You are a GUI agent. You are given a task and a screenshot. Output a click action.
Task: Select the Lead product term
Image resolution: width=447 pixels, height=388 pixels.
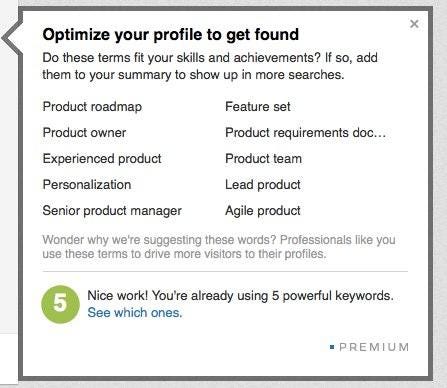pyautogui.click(x=263, y=185)
